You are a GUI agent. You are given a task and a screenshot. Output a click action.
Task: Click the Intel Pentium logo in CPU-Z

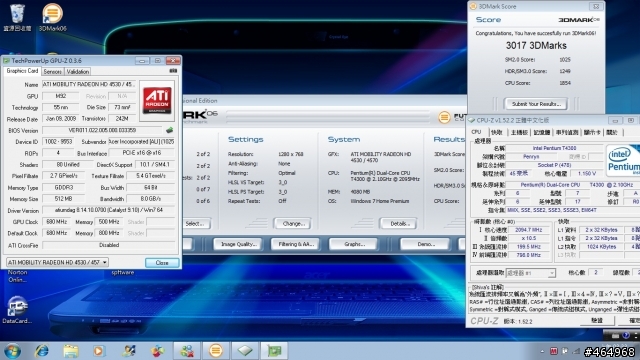point(623,160)
